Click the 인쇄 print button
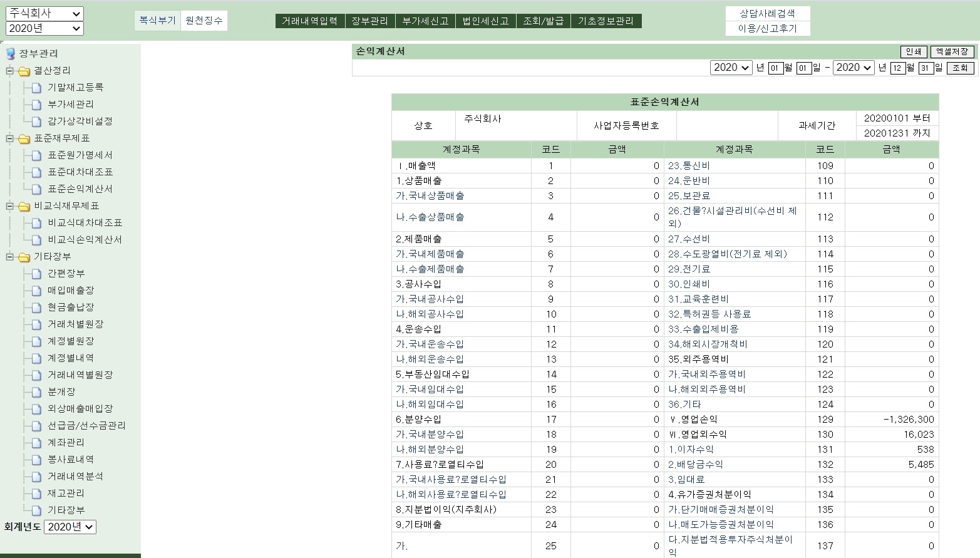Viewport: 980px width, 558px height. coord(914,51)
